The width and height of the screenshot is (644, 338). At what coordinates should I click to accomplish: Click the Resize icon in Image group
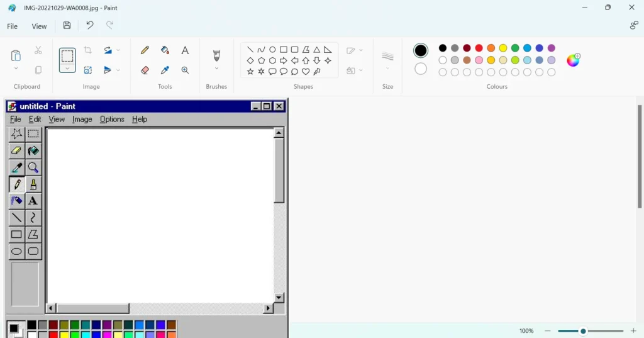(88, 70)
